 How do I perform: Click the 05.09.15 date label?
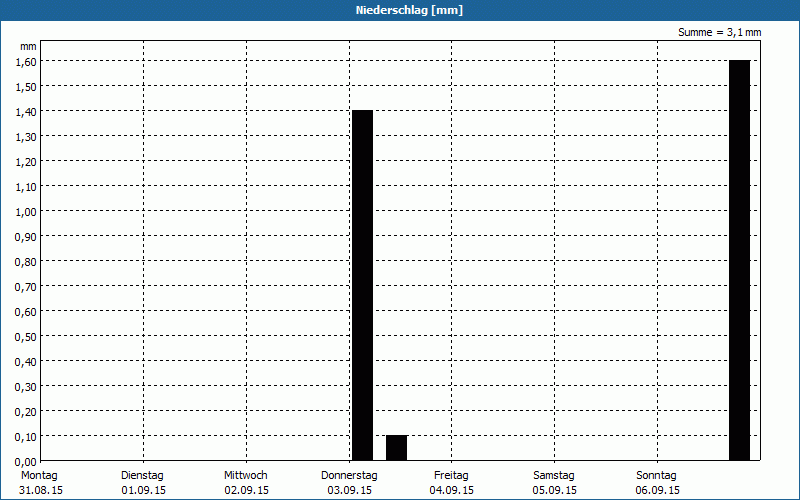point(555,490)
